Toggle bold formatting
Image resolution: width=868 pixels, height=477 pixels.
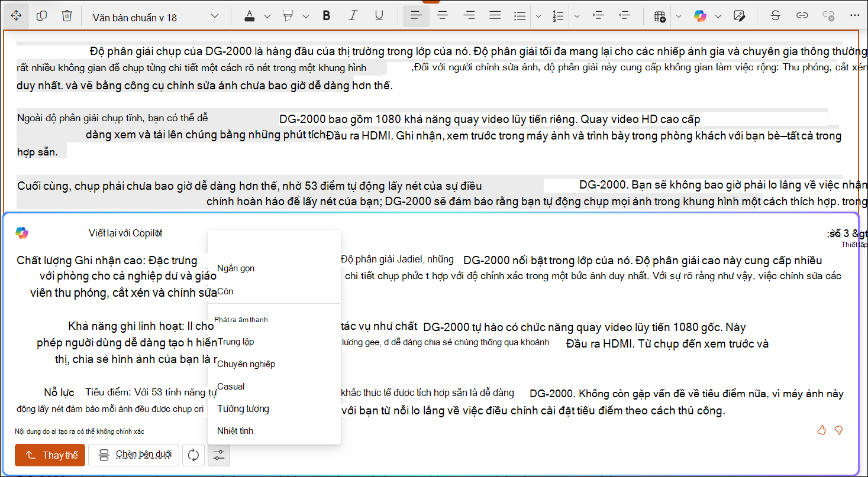pos(326,16)
